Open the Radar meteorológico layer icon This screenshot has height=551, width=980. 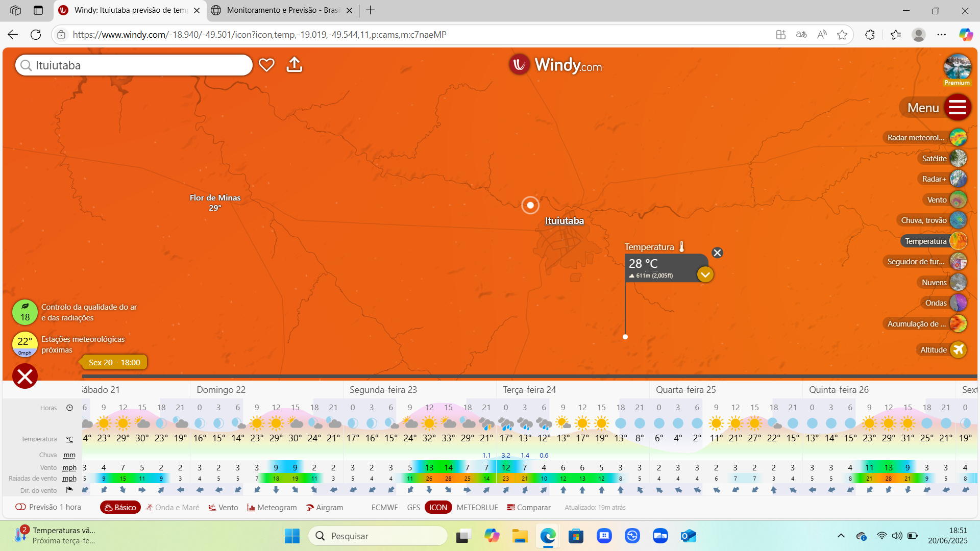[x=958, y=137]
